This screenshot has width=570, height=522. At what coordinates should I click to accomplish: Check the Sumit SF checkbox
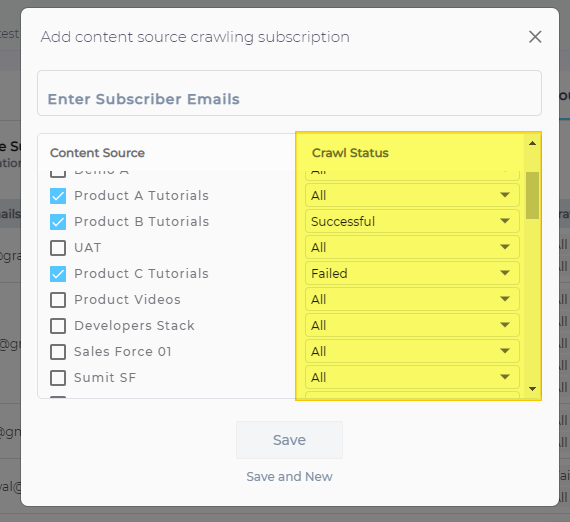(58, 378)
